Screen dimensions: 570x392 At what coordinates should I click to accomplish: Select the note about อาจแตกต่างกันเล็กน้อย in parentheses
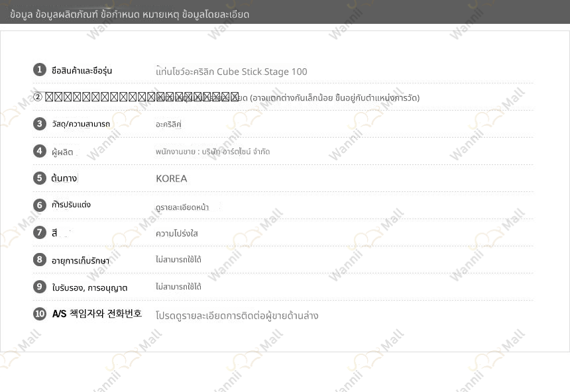[335, 98]
